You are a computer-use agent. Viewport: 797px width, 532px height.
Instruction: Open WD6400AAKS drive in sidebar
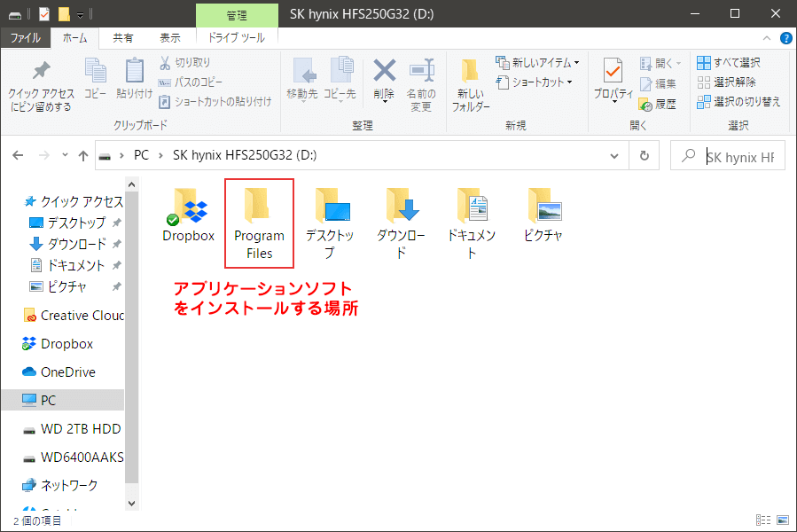pos(74,458)
